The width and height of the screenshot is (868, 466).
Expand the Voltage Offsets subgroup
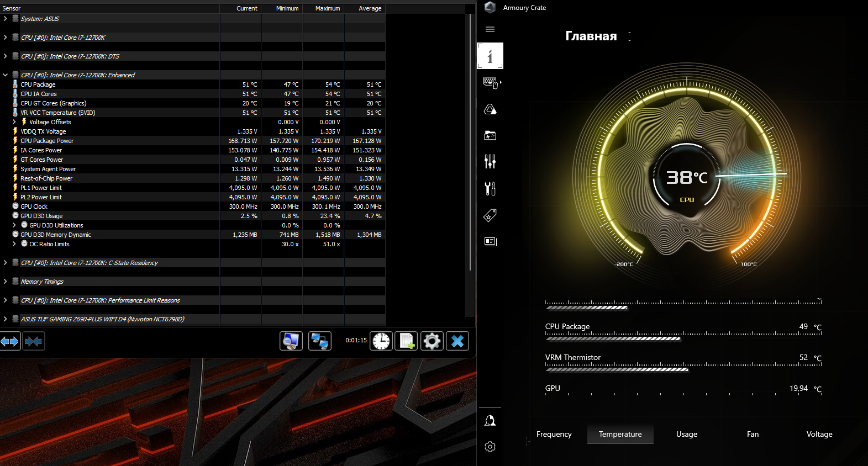click(x=14, y=122)
